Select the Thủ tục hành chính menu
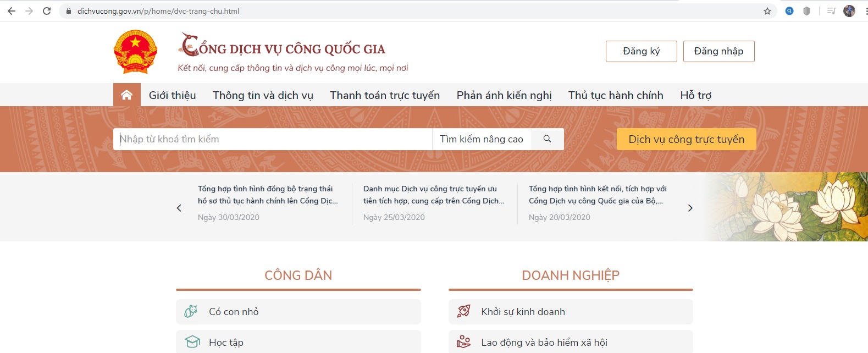Screen dimensions: 868x353 tap(615, 95)
